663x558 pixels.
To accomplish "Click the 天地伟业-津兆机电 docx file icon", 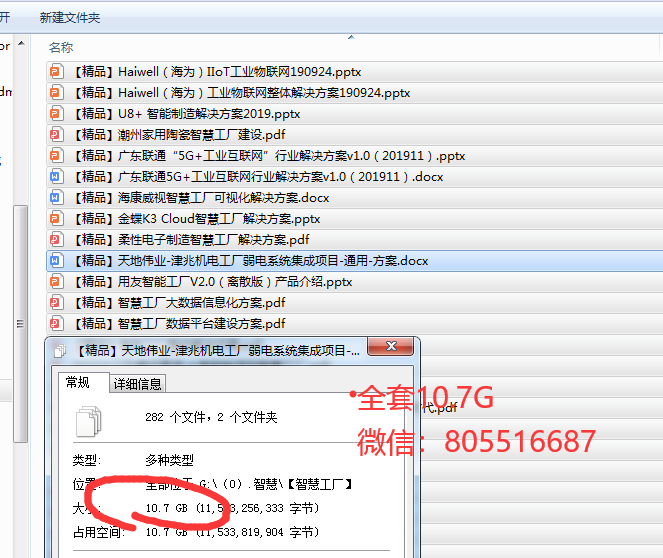I will (x=56, y=261).
